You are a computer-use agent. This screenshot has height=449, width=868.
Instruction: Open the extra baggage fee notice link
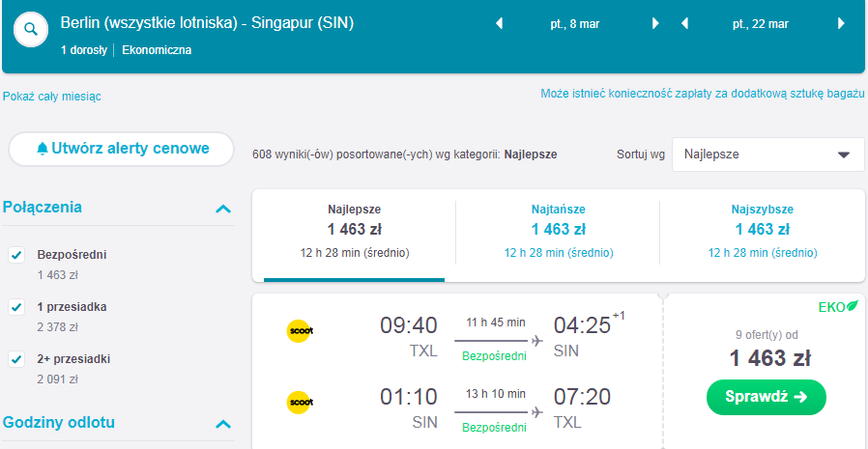pos(703,94)
